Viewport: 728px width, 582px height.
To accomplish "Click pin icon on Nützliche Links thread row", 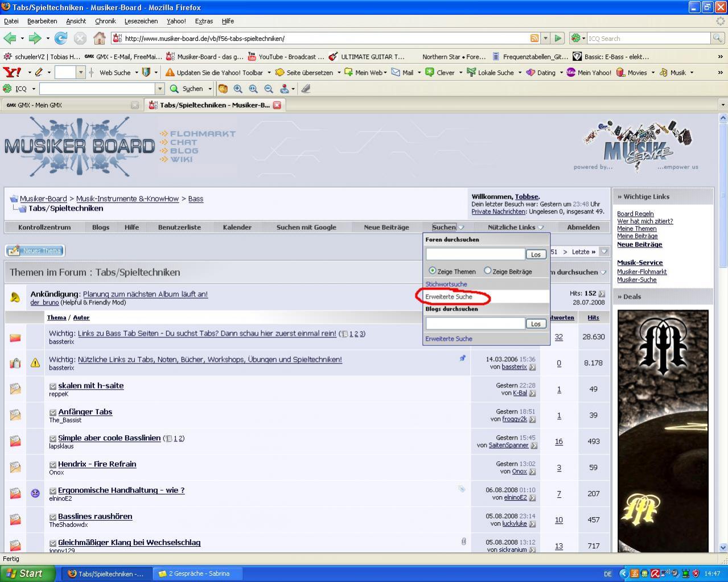I will (462, 358).
